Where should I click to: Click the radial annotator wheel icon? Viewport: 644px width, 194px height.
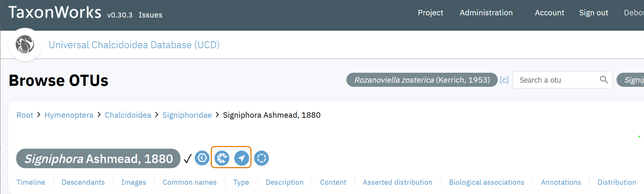point(222,158)
